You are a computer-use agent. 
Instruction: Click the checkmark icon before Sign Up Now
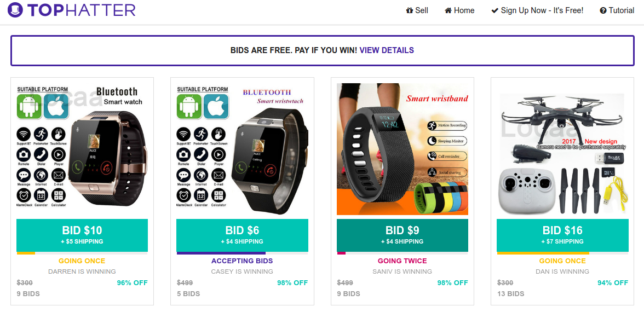[x=495, y=11]
